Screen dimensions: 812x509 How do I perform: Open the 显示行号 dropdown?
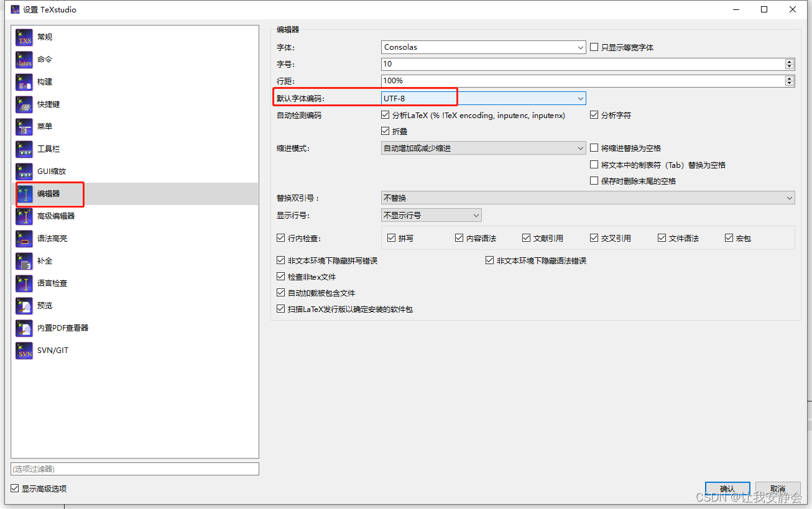click(x=431, y=215)
